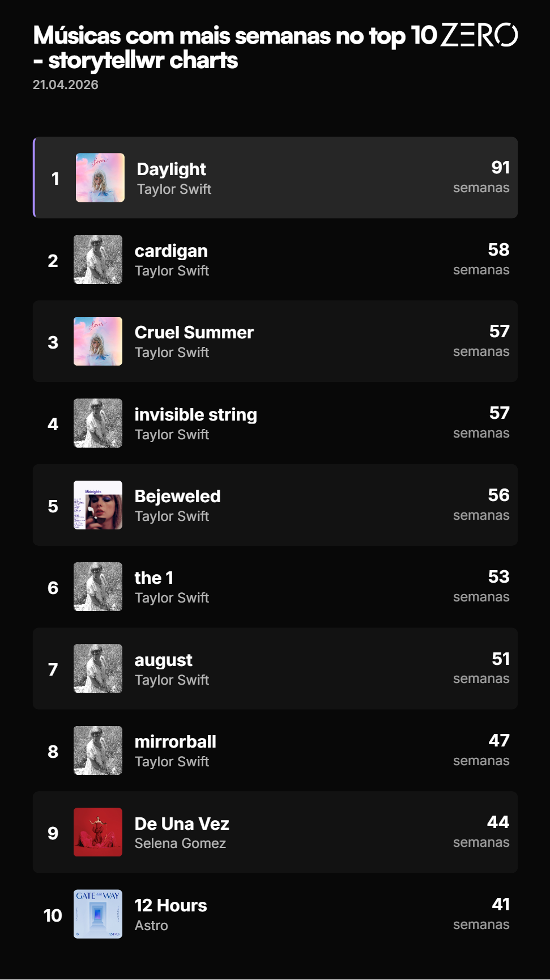Open the Selena Gomez artist name
Screen dimensions: 550x980
[180, 843]
